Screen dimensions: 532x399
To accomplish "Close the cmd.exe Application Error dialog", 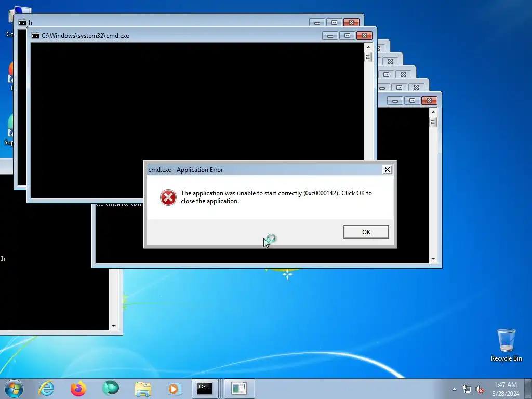I will pos(387,170).
